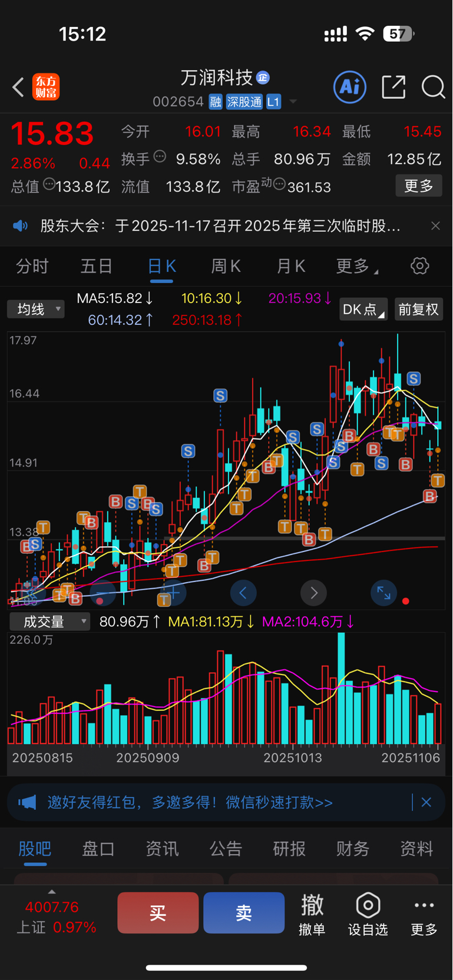Tap the yellow 10:16.30 MA label
Screen dimensions: 453x980
[211, 298]
